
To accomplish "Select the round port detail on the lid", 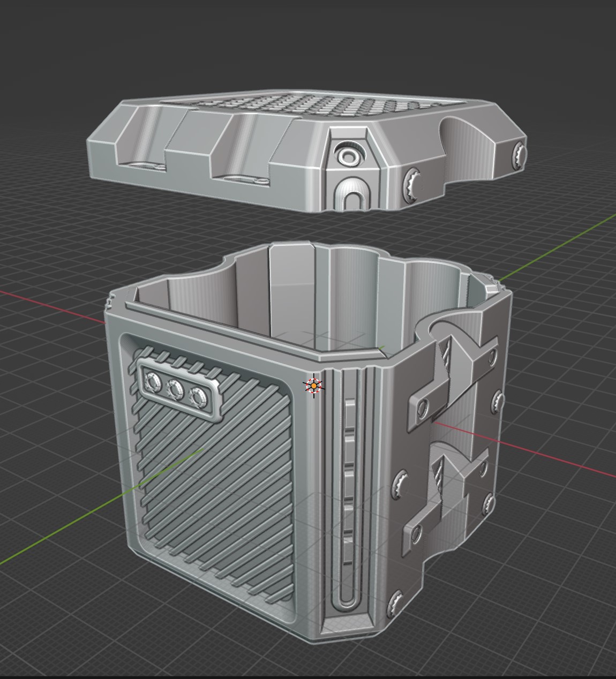I will 349,156.
